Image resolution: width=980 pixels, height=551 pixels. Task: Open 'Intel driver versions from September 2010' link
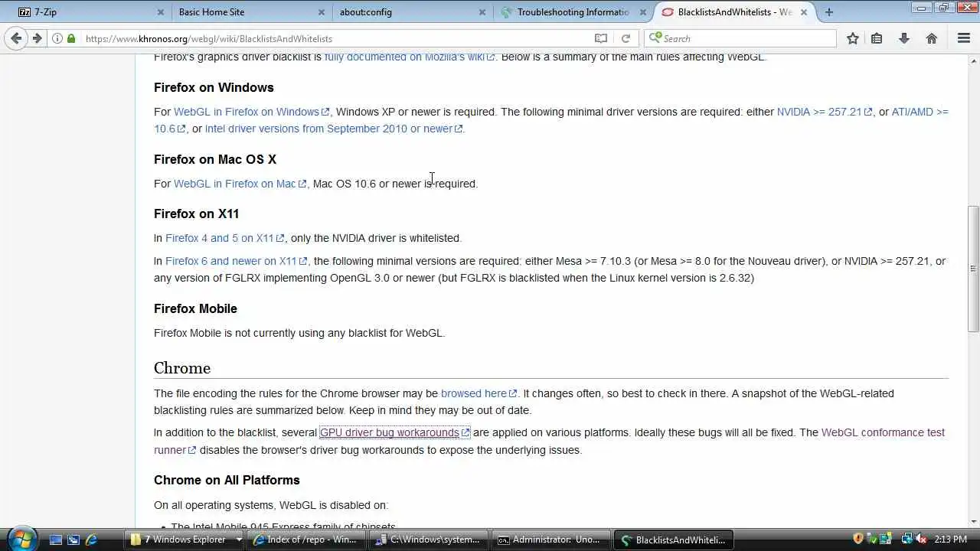click(x=333, y=129)
